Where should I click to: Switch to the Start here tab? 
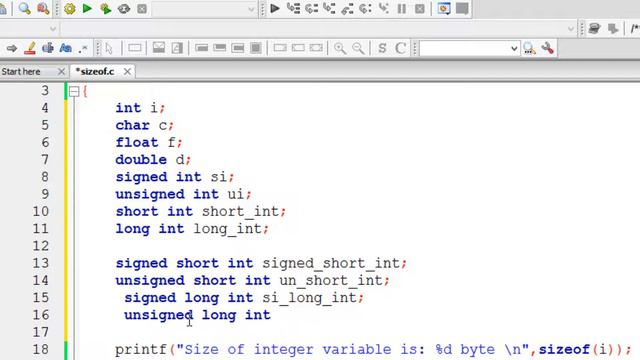click(21, 72)
